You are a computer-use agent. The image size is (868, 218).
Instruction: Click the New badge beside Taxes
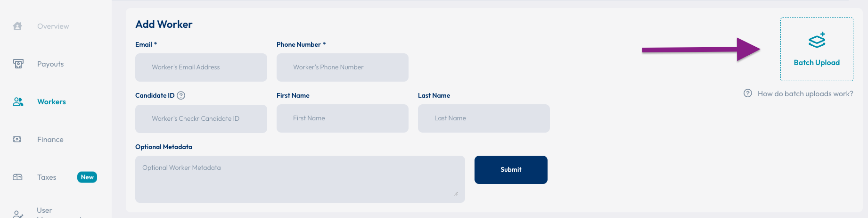pyautogui.click(x=87, y=177)
